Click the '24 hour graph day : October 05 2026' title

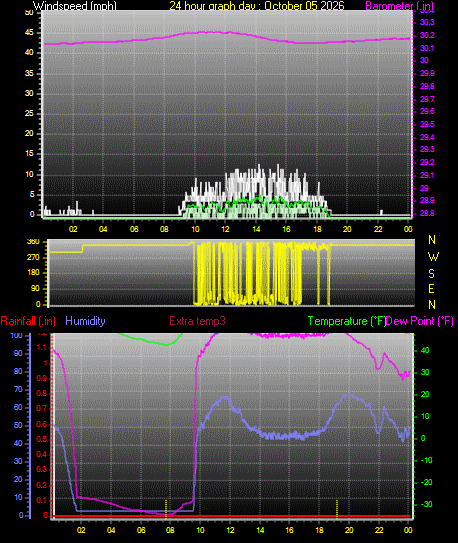coord(257,6)
